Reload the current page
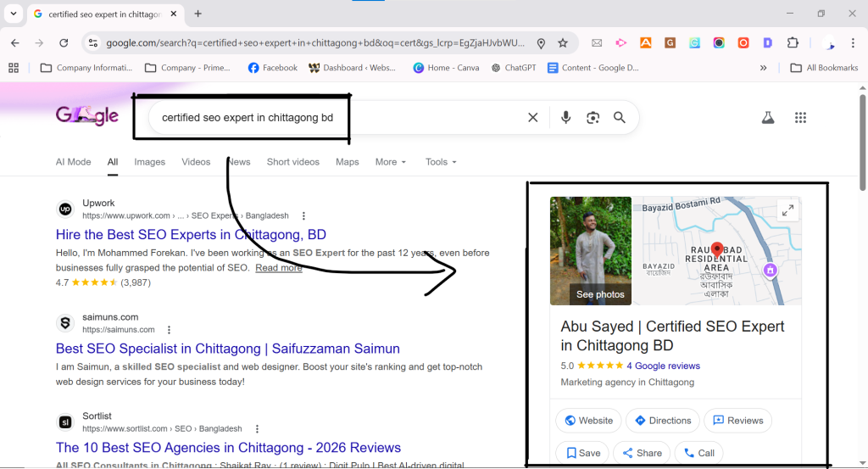 pos(64,43)
